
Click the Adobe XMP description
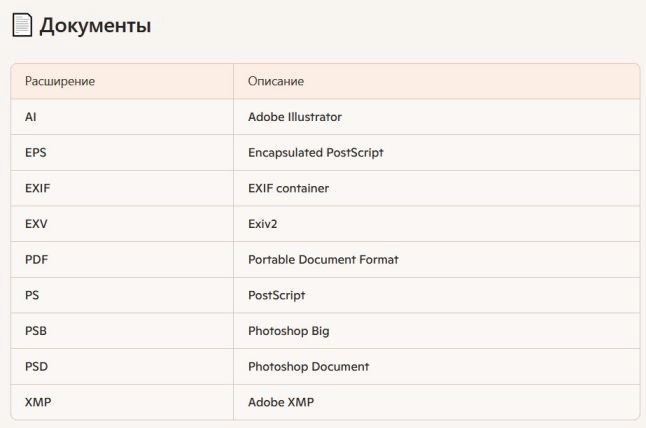point(282,402)
